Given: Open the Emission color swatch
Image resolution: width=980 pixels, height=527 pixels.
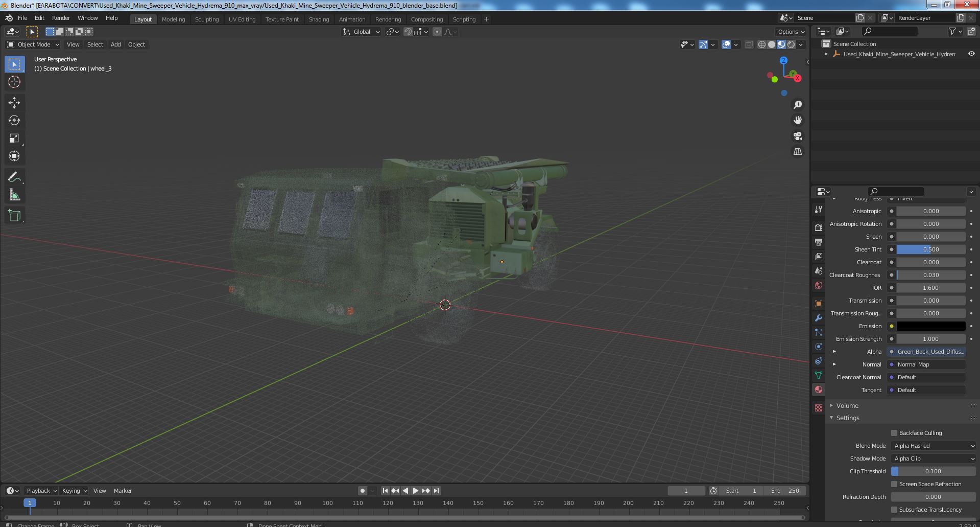Looking at the screenshot, I should pos(931,326).
